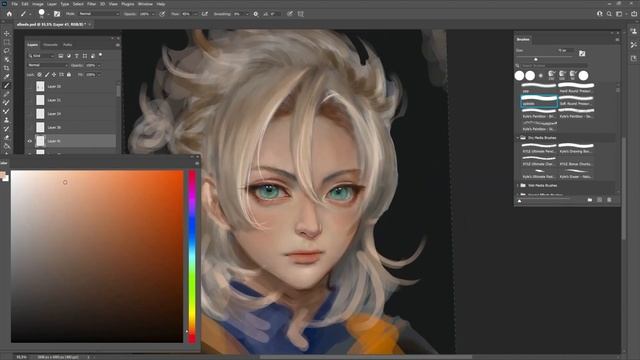Viewport: 640px width, 360px height.
Task: Click the share icon top right
Action: pyautogui.click(x=634, y=14)
